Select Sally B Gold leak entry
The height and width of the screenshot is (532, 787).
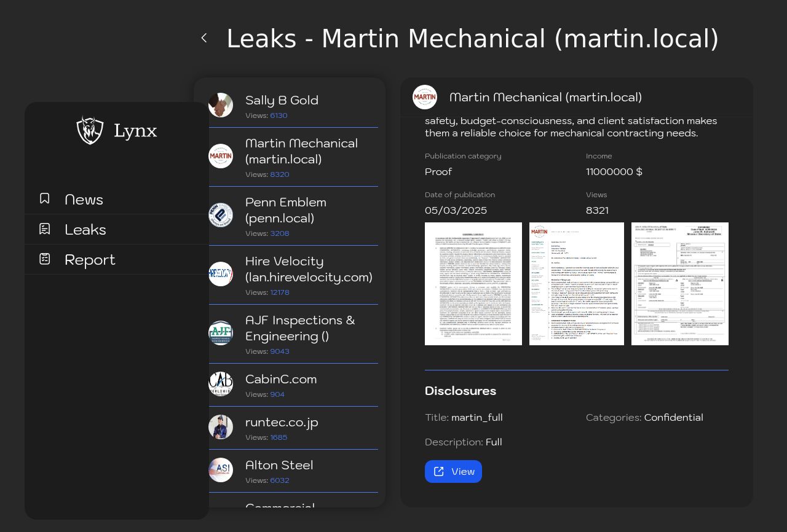tap(293, 106)
